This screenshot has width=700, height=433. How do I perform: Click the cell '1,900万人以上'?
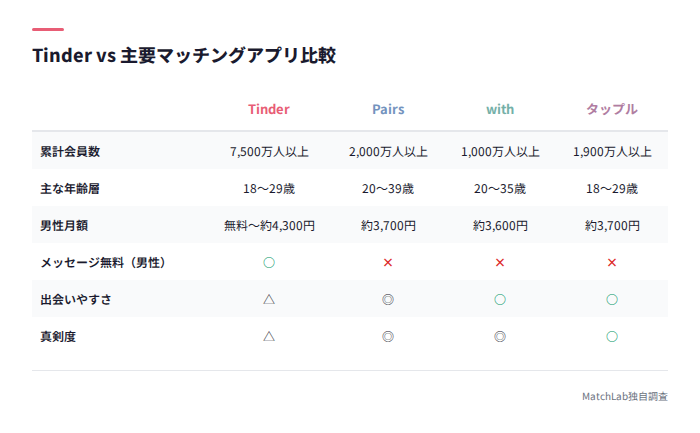(x=612, y=152)
